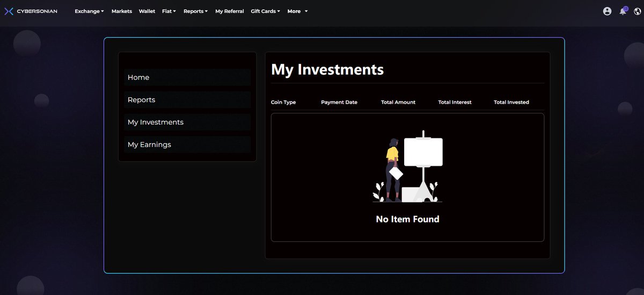
Task: Click the No Item Found message
Action: click(408, 219)
